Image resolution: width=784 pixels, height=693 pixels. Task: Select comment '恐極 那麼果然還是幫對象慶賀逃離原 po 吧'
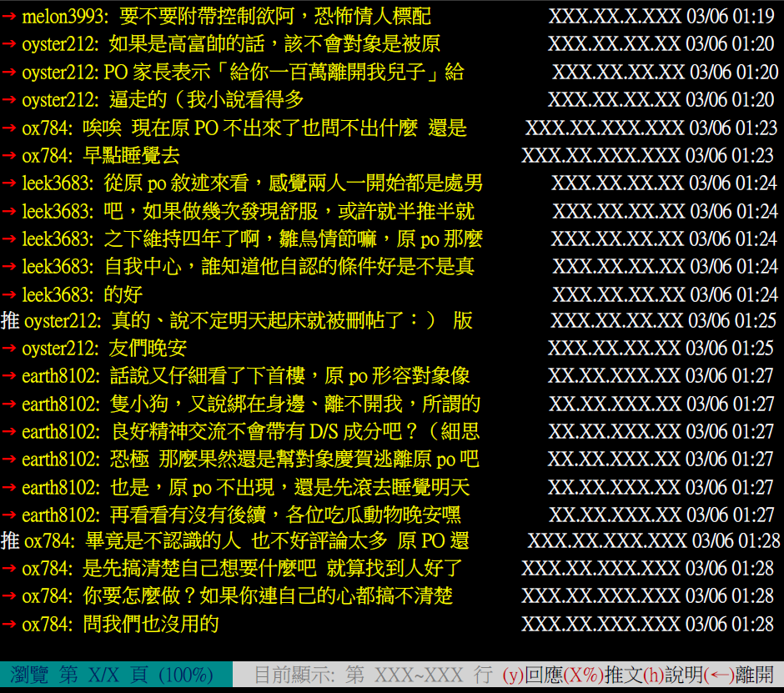pyautogui.click(x=294, y=459)
